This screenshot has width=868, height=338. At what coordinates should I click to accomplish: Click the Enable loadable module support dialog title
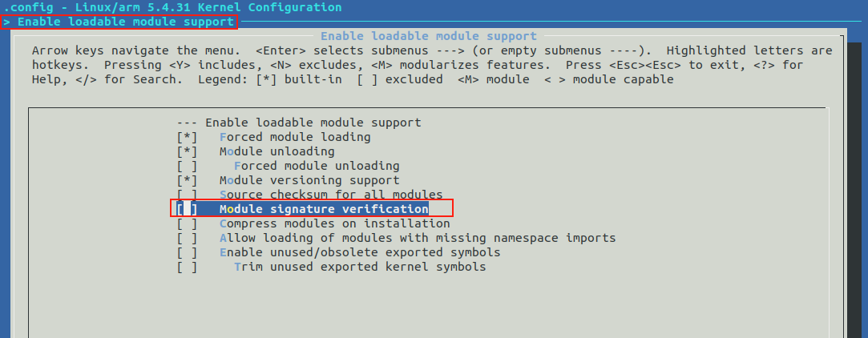pos(428,36)
